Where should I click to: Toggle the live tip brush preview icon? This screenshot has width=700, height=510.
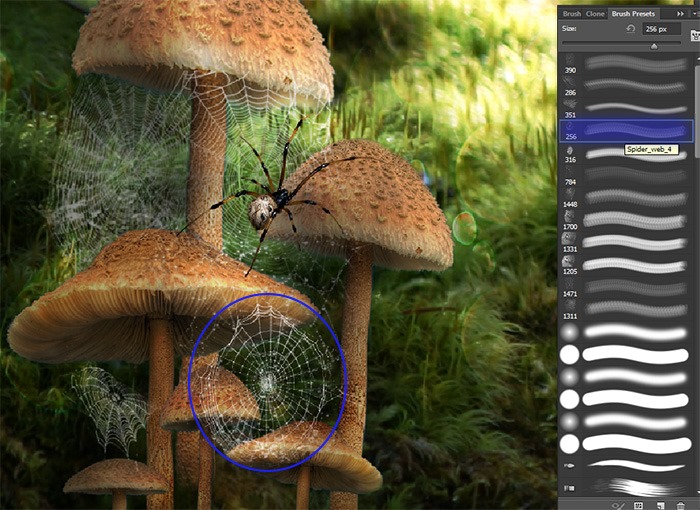[618, 506]
